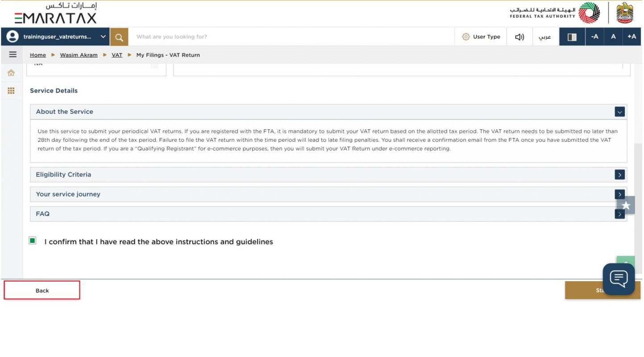Toggle the high contrast mode icon
The width and height of the screenshot is (644, 357).
tap(572, 37)
